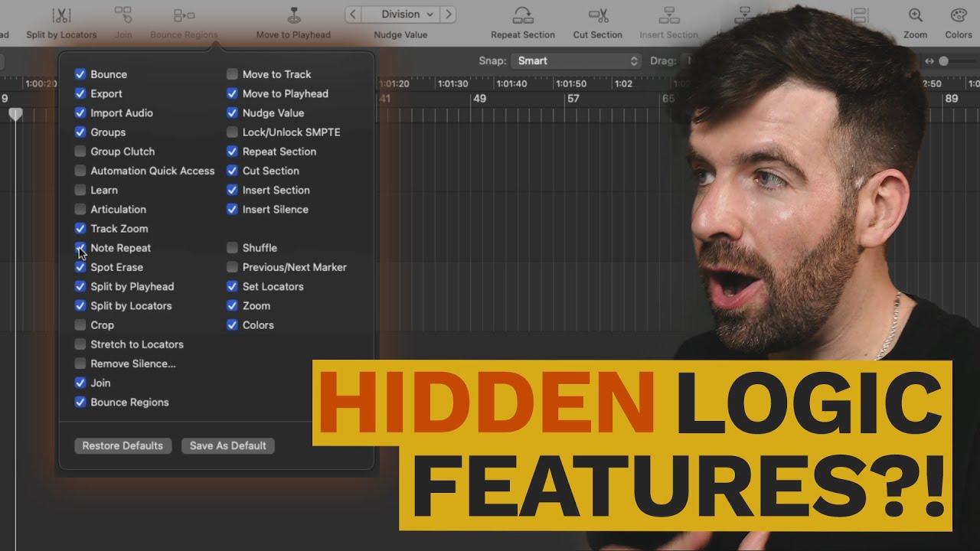
Task: Uncheck the Bounce checkbox
Action: pos(80,74)
